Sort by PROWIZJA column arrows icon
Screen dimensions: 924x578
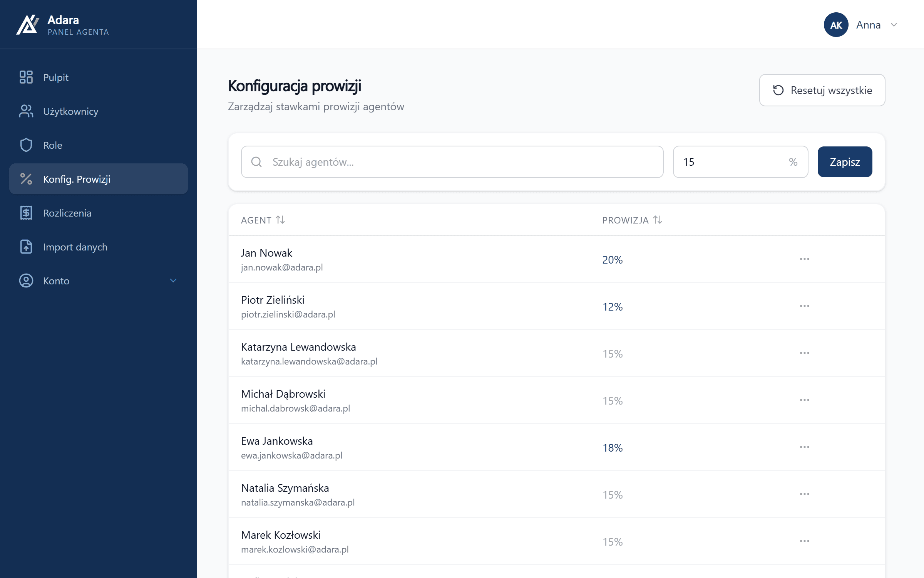tap(658, 220)
